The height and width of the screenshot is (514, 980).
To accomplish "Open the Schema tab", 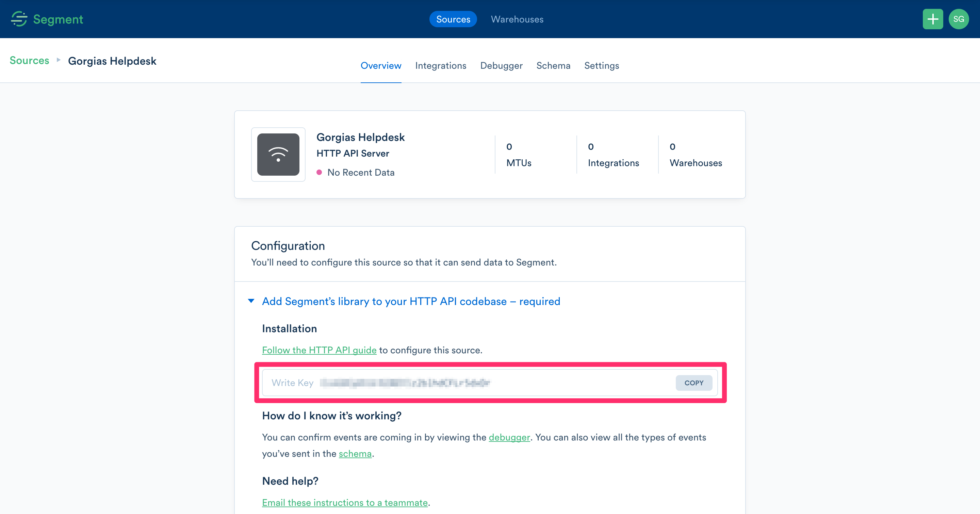I will (x=553, y=65).
